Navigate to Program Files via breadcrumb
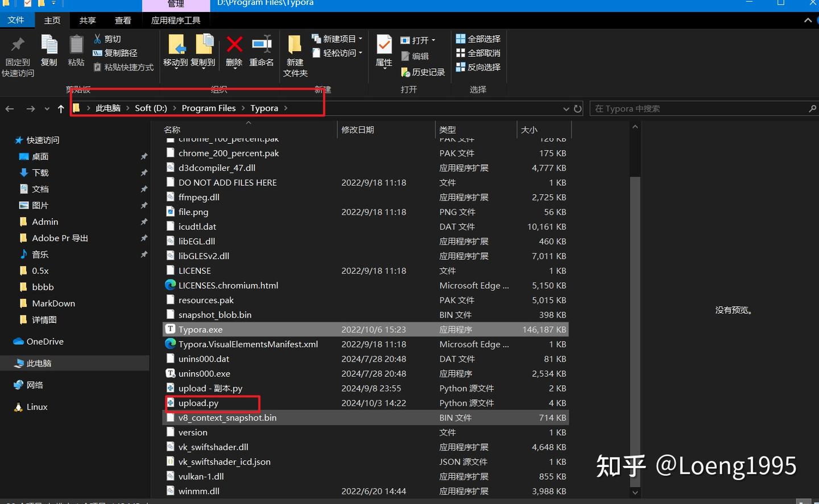 tap(208, 108)
